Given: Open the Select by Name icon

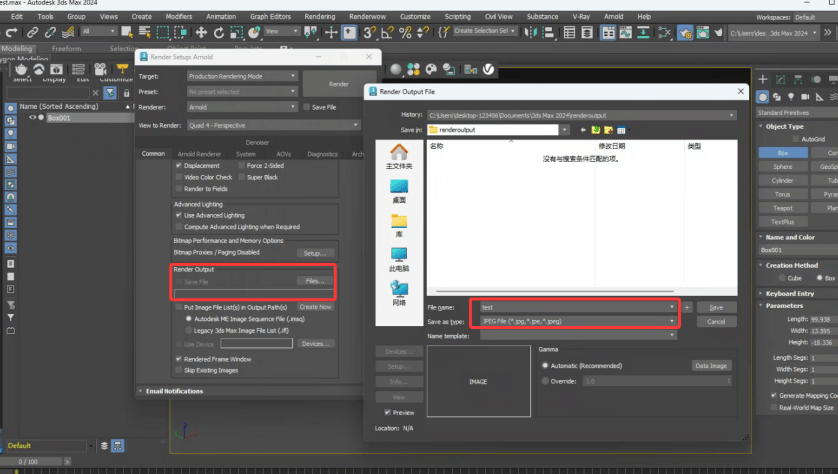Looking at the screenshot, I should 145,32.
